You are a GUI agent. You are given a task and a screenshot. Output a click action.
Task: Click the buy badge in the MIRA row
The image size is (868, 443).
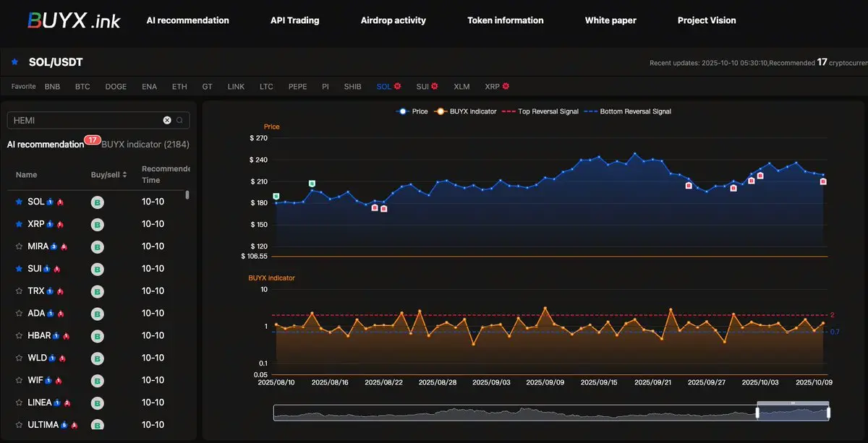click(96, 247)
